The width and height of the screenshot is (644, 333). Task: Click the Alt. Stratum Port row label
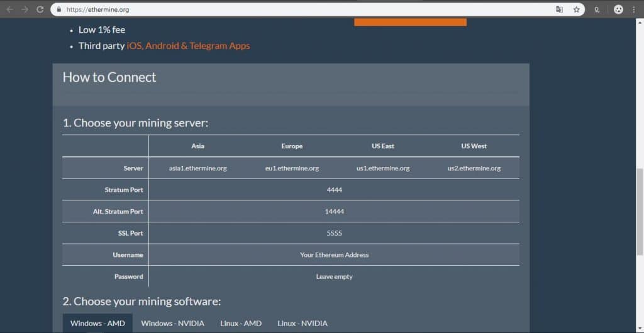pyautogui.click(x=118, y=212)
